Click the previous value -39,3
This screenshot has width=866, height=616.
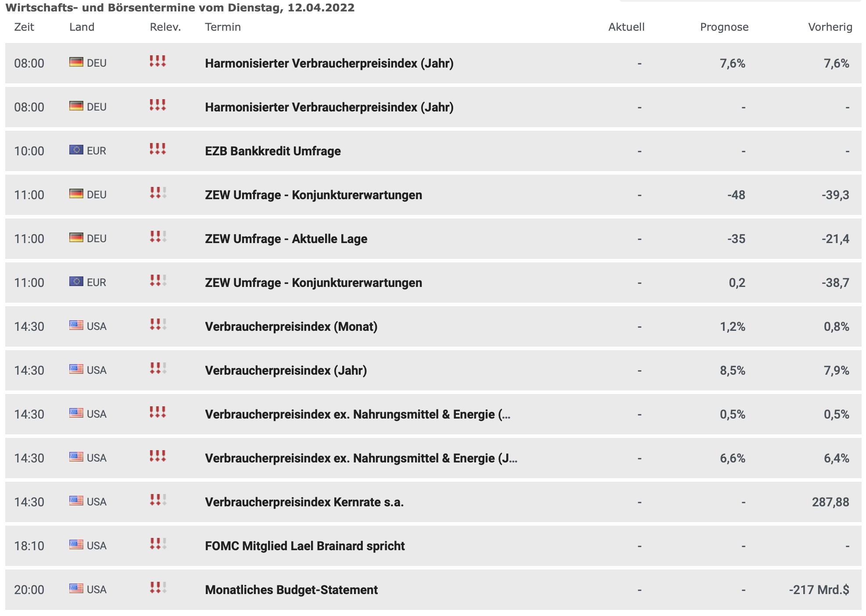coord(835,195)
